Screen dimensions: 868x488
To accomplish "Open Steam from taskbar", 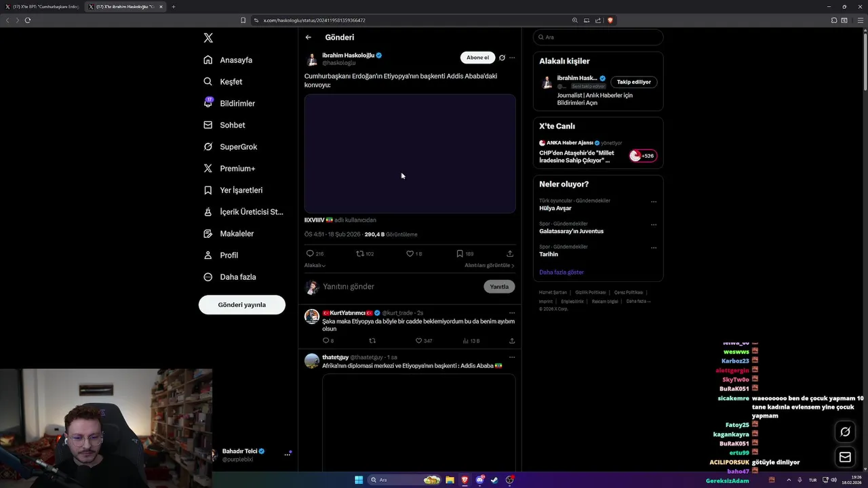I will [x=494, y=480].
